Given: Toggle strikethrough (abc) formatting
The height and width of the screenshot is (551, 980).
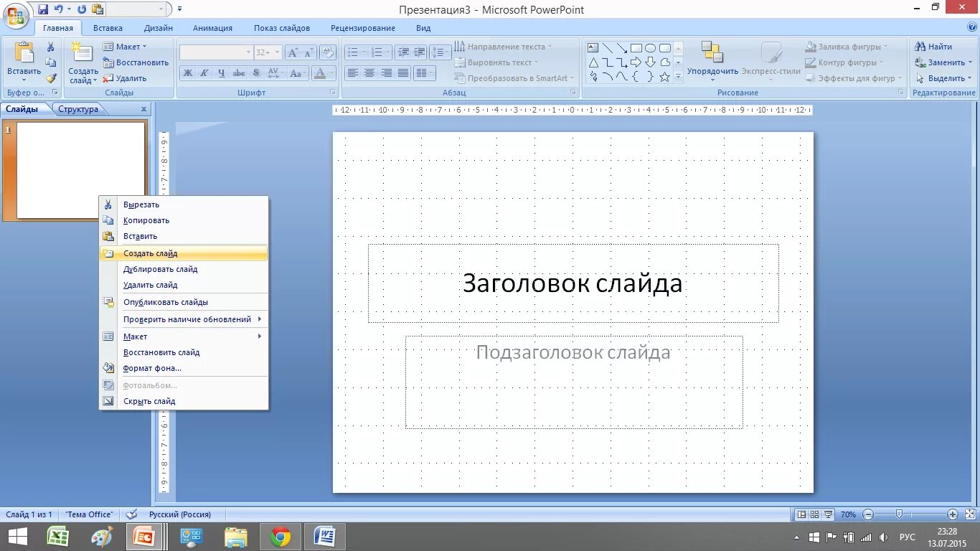Looking at the screenshot, I should click(239, 73).
